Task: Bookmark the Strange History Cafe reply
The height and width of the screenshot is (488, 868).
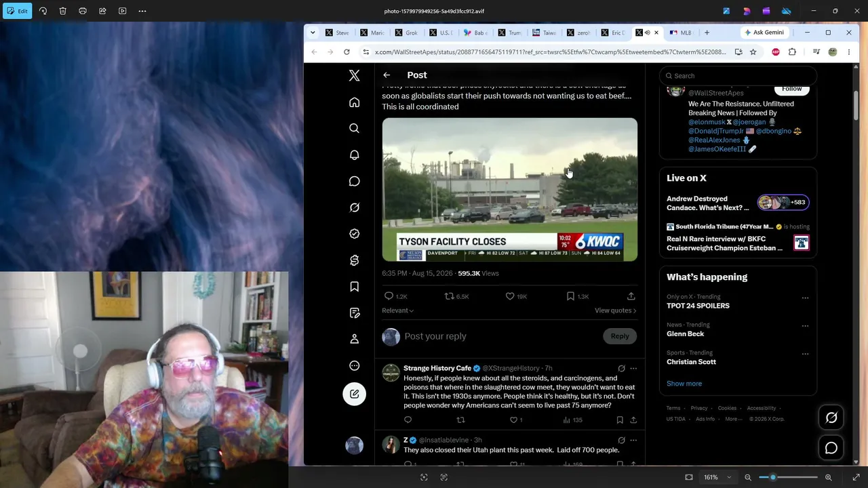Action: pyautogui.click(x=620, y=420)
